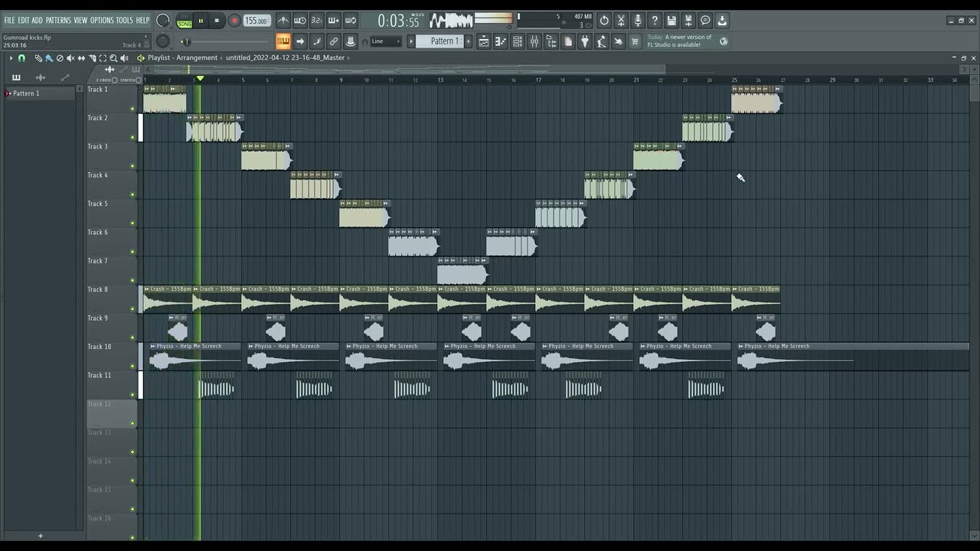
Task: Open the Mixer view icon
Action: tap(534, 41)
